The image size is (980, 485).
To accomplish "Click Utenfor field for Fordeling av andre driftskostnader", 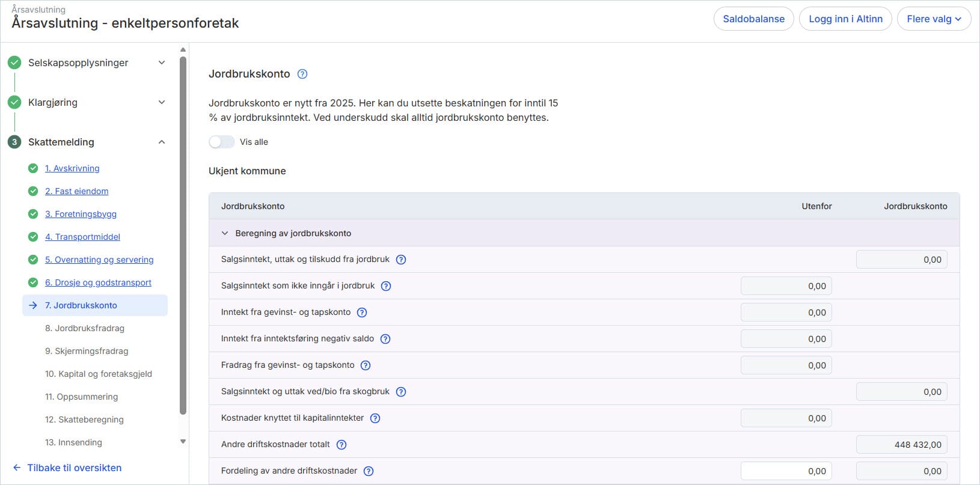I will (x=786, y=471).
